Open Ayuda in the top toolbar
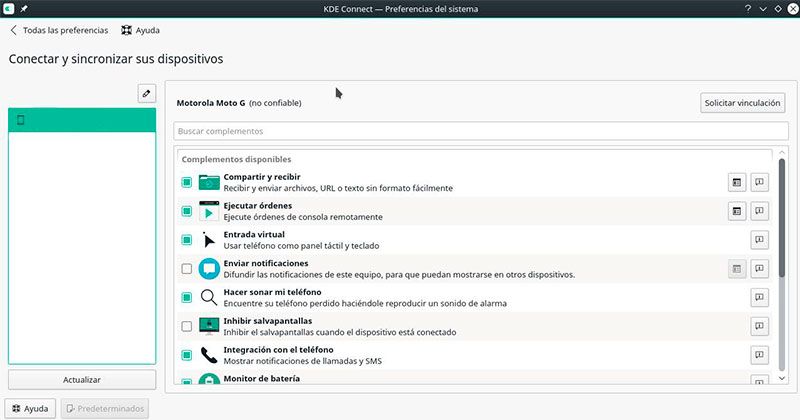 [x=140, y=30]
